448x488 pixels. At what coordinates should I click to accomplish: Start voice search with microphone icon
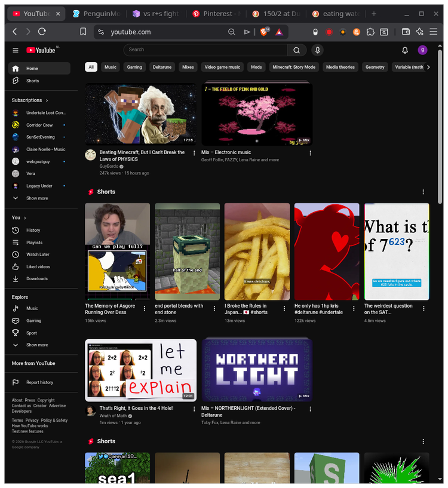(318, 50)
